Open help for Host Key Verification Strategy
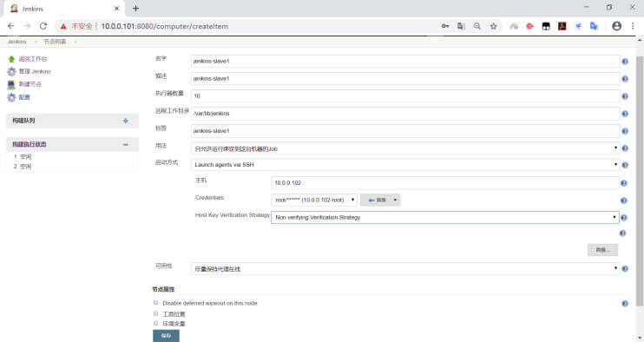Viewport: 644px width, 342px height. [623, 218]
